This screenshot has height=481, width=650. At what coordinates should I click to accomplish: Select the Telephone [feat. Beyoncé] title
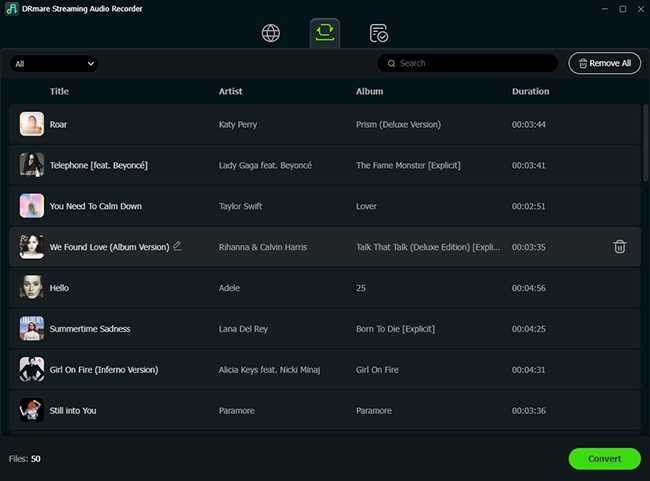pos(99,165)
